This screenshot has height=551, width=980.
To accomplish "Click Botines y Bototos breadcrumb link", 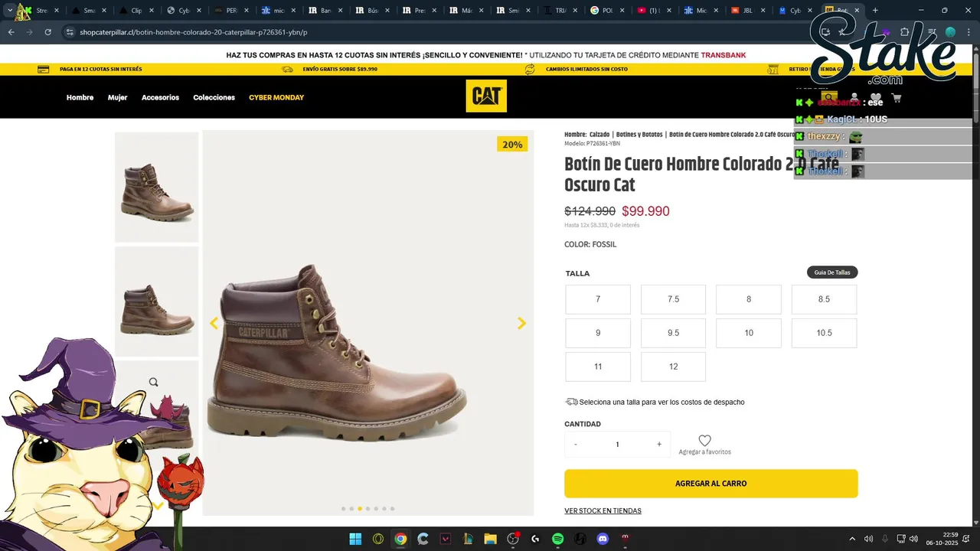I will coord(639,135).
